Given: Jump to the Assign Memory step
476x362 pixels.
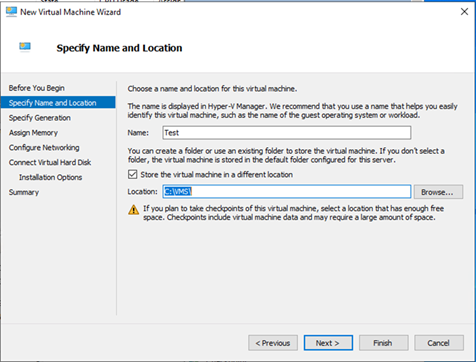Looking at the screenshot, I should [x=33, y=133].
